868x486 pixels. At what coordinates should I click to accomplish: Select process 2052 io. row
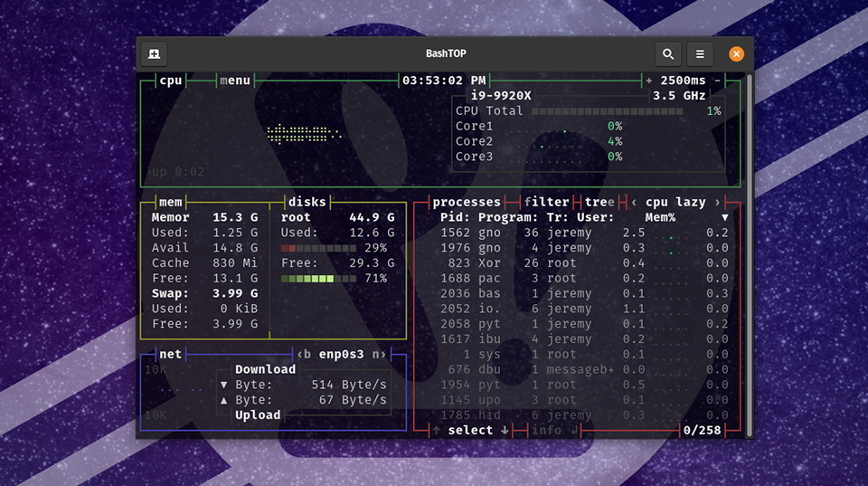click(x=584, y=309)
